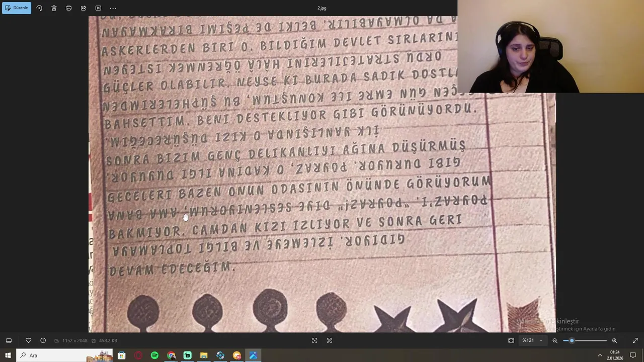Share the photo using the share icon
This screenshot has width=644, height=362.
pyautogui.click(x=84, y=8)
